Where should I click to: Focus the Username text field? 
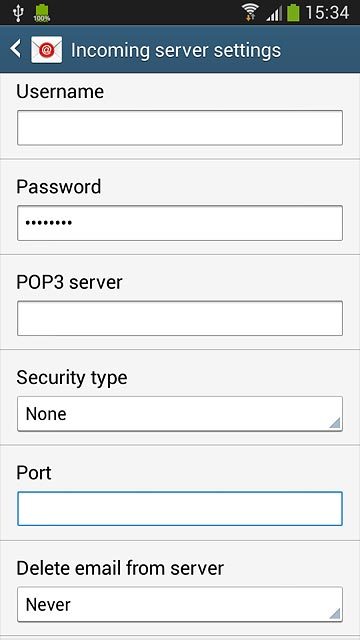point(180,128)
